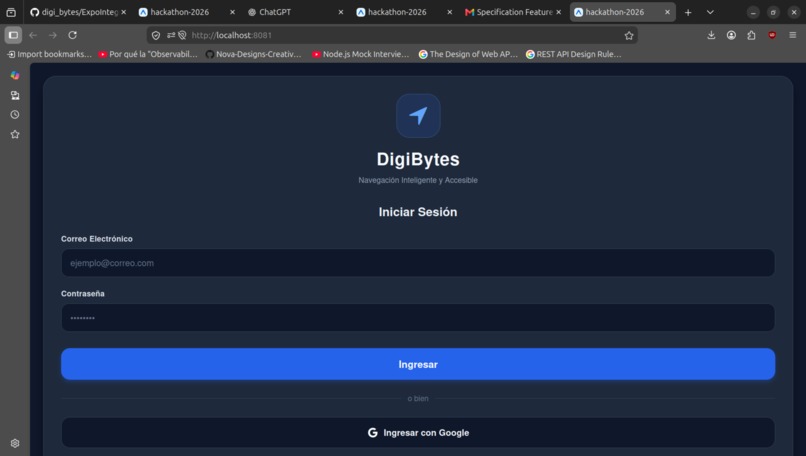Reload the localhost page
Image resolution: width=806 pixels, height=456 pixels.
pos(72,35)
